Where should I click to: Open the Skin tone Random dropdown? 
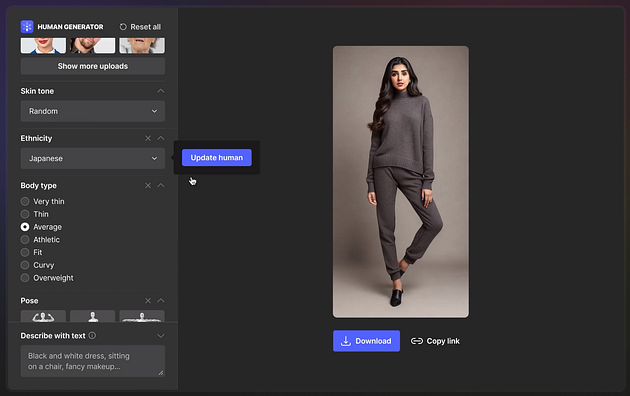click(x=93, y=111)
